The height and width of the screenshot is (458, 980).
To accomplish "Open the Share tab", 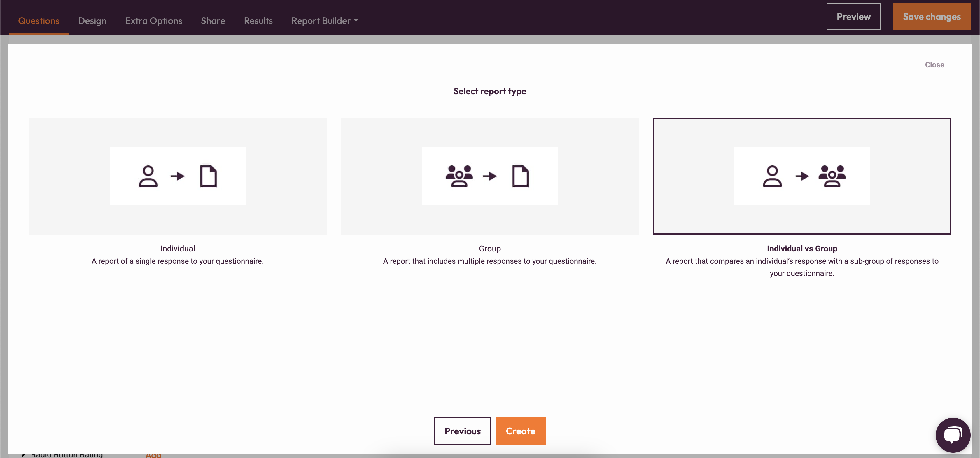I will (x=213, y=21).
